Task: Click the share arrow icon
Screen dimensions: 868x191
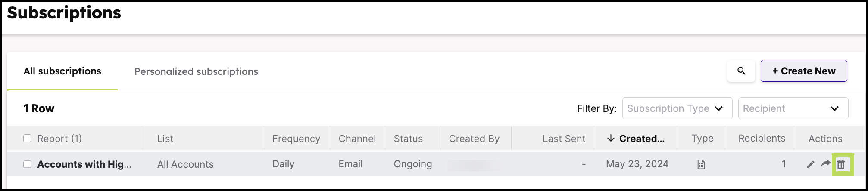Action: coord(825,163)
